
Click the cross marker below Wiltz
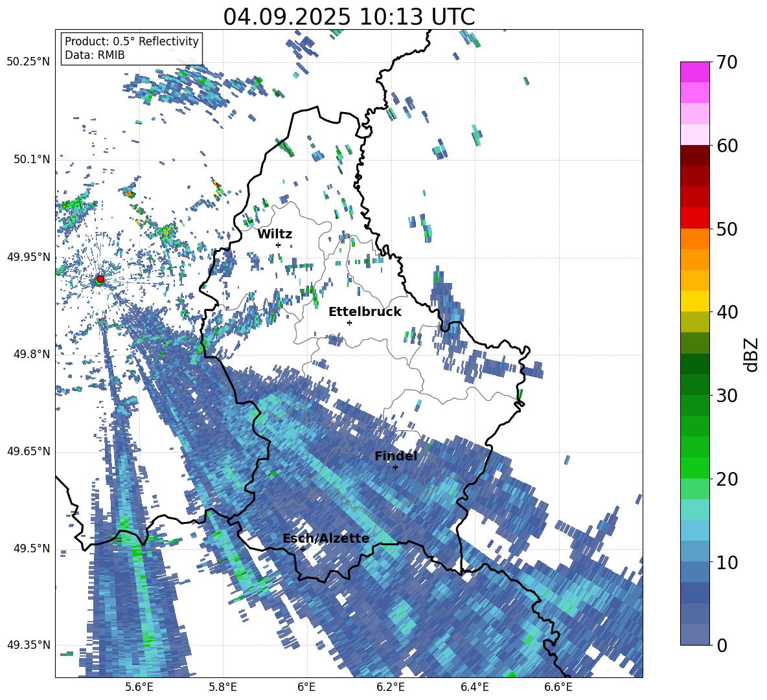pos(279,245)
